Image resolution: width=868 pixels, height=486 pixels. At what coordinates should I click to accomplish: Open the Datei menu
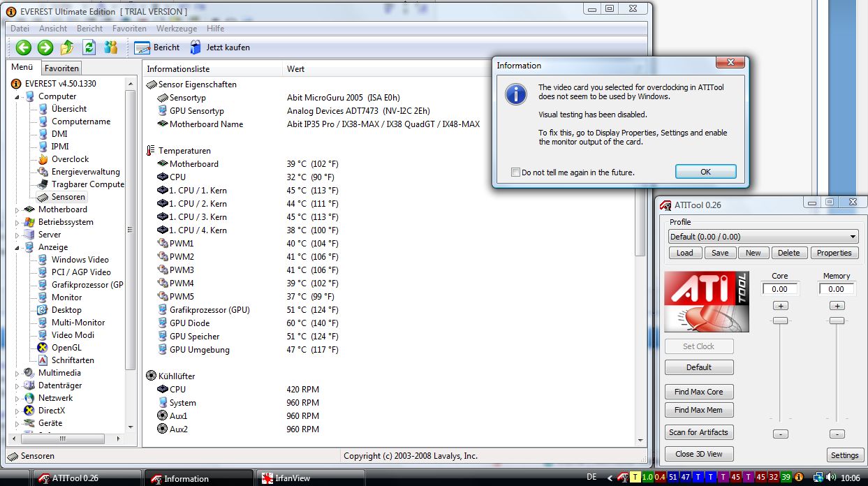tap(20, 29)
